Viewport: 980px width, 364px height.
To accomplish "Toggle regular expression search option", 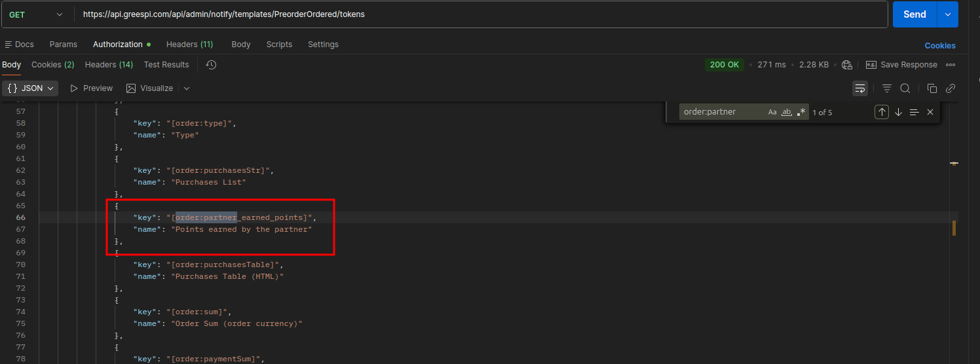I will 801,112.
